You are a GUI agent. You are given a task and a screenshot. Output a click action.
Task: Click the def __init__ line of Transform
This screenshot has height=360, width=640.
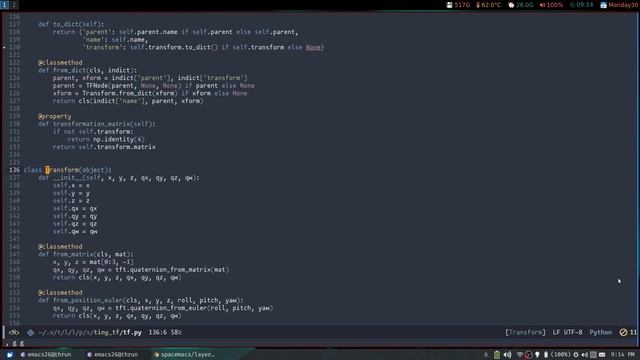(119, 178)
